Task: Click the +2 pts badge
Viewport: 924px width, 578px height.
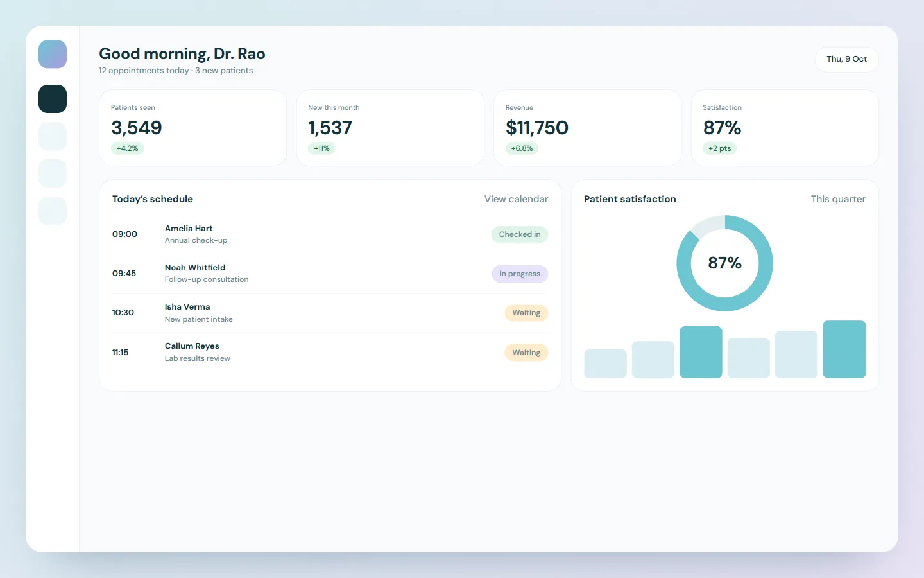Action: click(719, 148)
